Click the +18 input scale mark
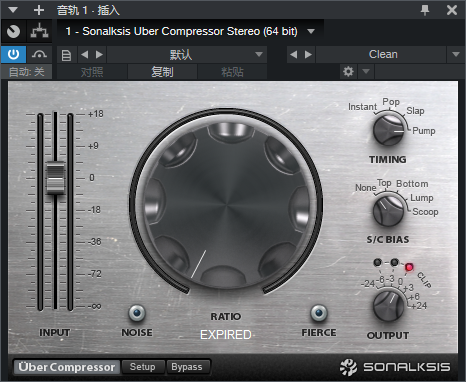 pyautogui.click(x=96, y=114)
